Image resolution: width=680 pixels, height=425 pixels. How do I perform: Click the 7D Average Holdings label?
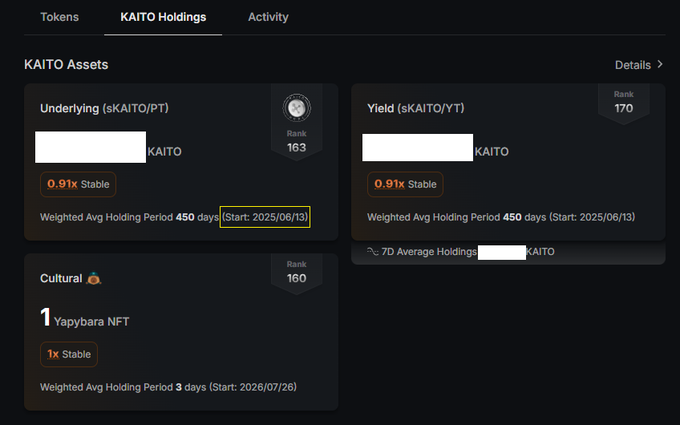pos(429,252)
